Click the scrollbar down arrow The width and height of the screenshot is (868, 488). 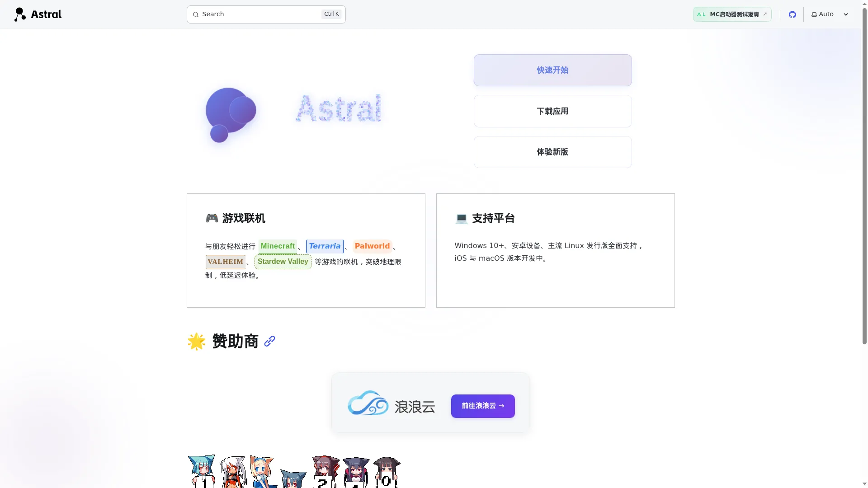click(x=864, y=484)
